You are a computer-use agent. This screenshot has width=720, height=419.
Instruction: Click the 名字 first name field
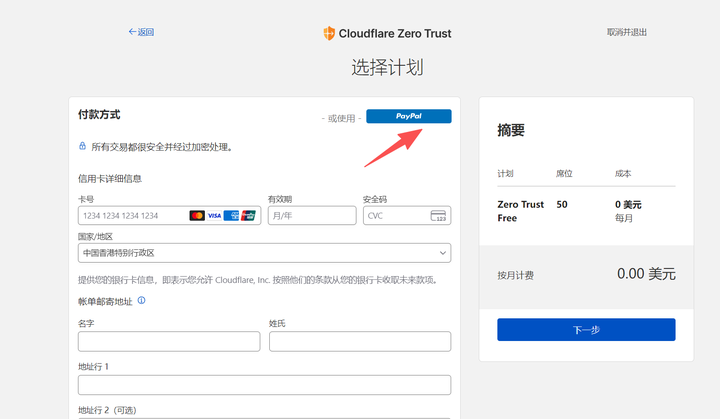(x=169, y=342)
